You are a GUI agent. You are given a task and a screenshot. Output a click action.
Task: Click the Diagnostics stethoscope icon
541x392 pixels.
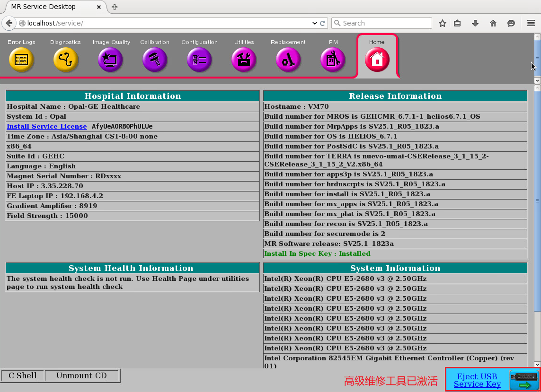(x=65, y=60)
